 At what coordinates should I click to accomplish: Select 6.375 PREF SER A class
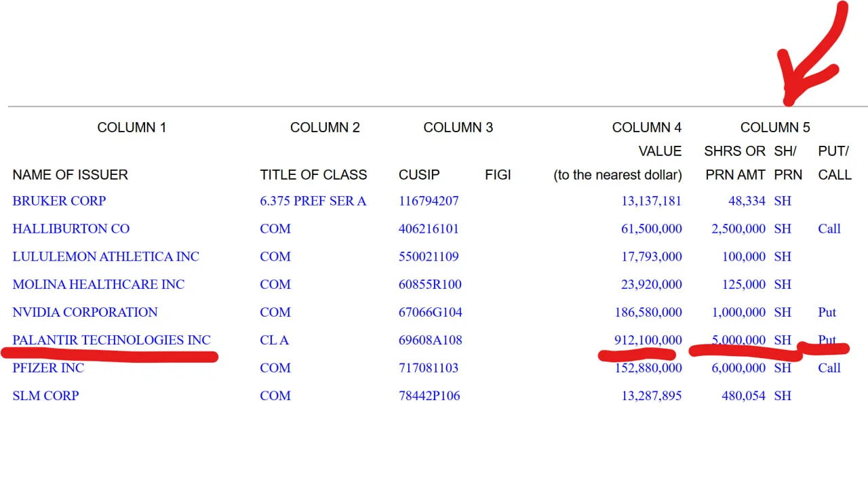coord(313,201)
